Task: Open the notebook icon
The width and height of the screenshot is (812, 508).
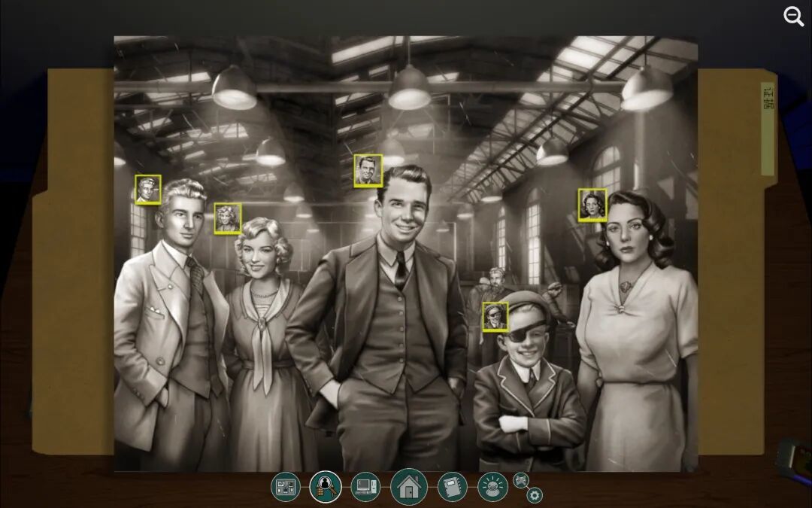Action: [x=452, y=486]
